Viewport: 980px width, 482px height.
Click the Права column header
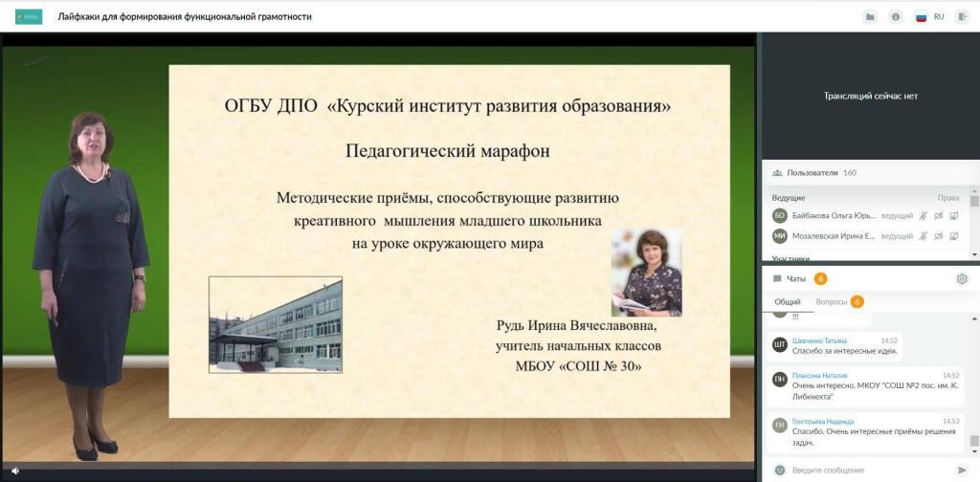coord(948,198)
